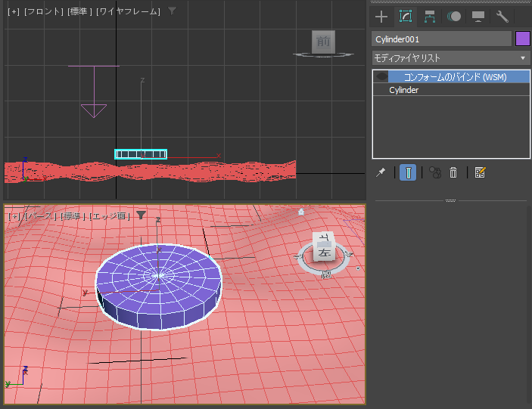The image size is (532, 409).
Task: Click the 前 face of the front ViewCube
Action: pyautogui.click(x=323, y=42)
